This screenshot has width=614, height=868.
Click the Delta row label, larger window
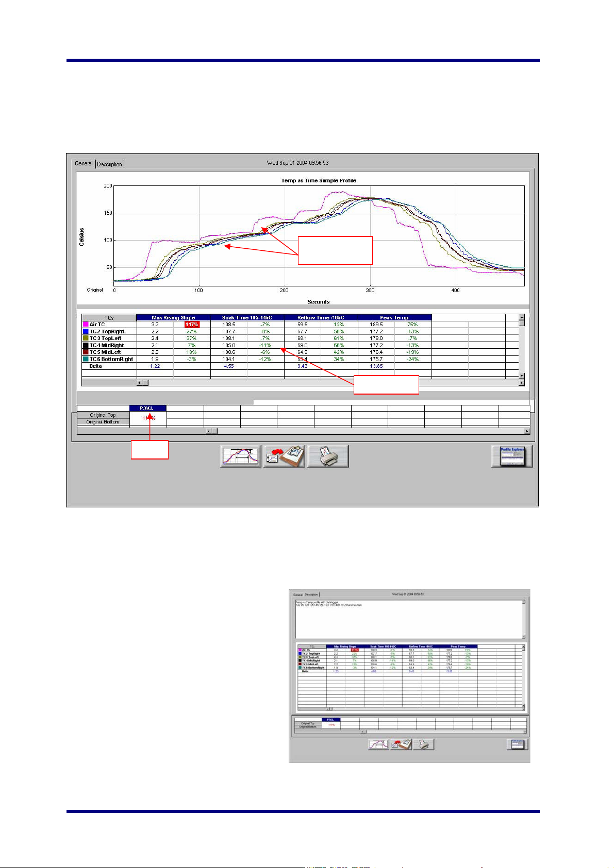coord(95,366)
